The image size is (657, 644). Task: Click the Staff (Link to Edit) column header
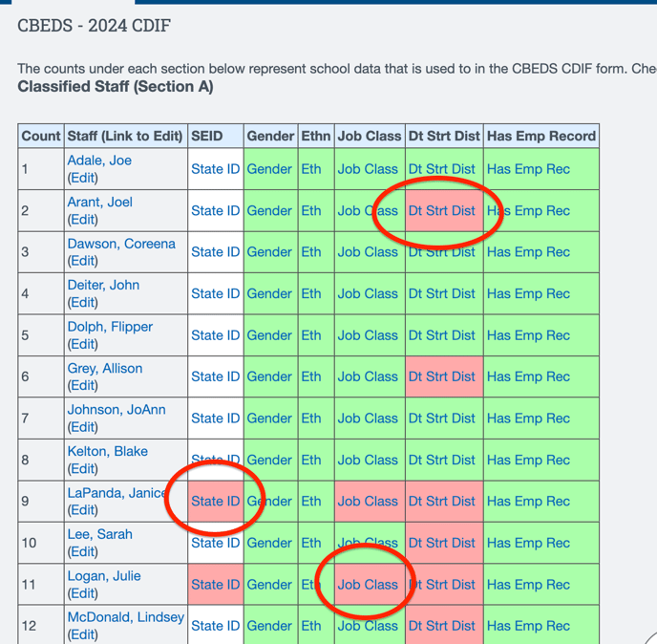click(124, 136)
